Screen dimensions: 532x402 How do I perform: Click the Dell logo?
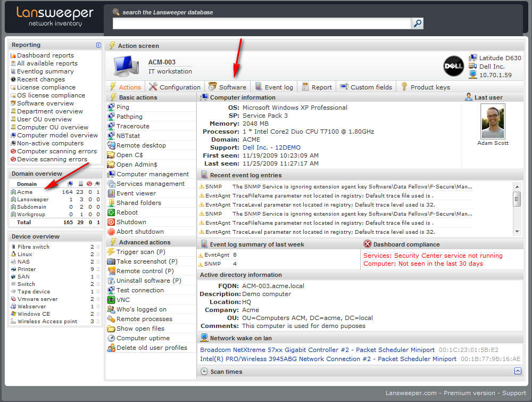coord(454,66)
